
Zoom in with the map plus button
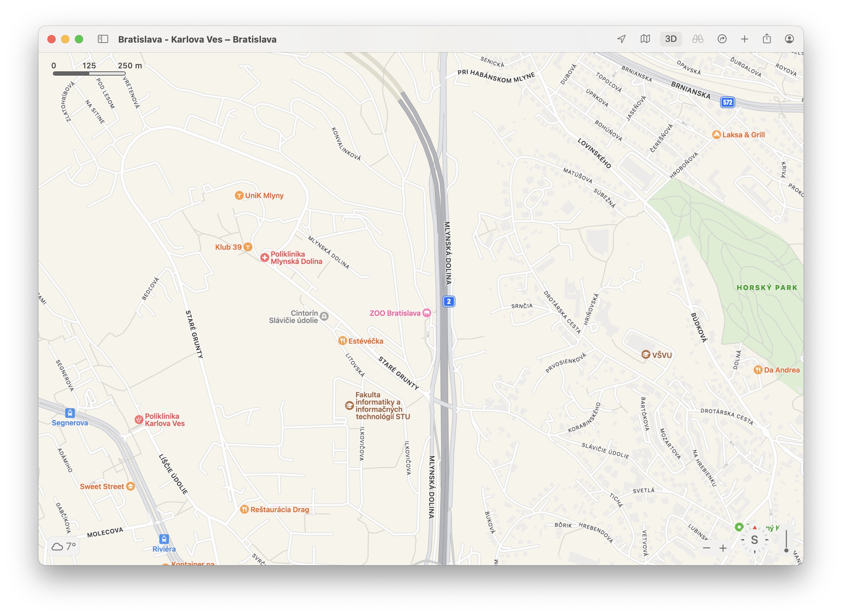(x=723, y=548)
